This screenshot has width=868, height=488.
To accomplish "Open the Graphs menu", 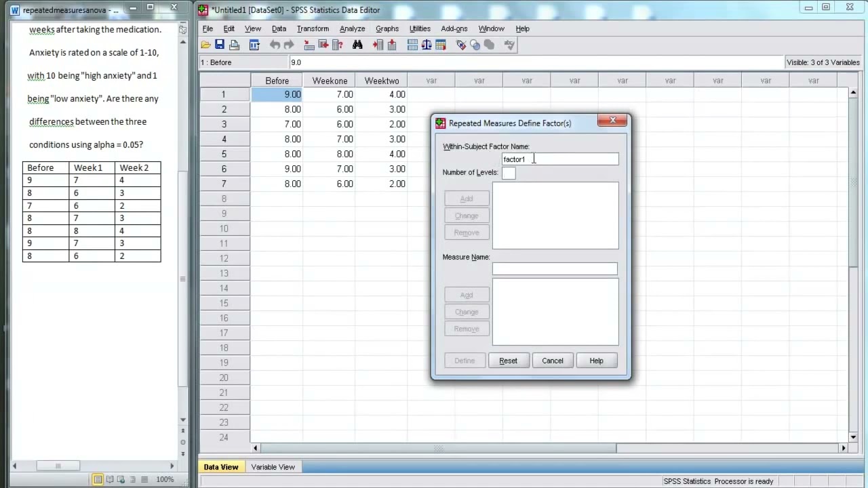I will pos(387,28).
